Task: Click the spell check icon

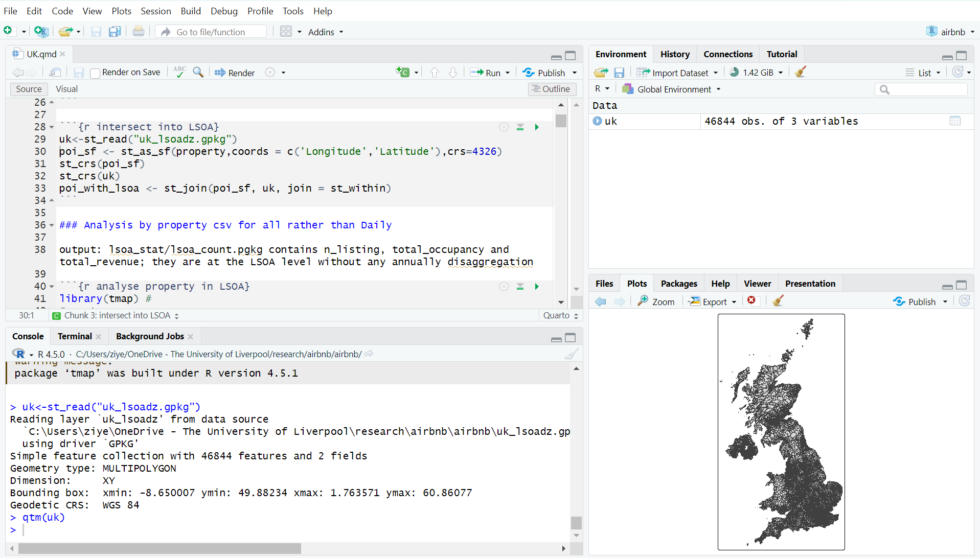Action: [179, 73]
